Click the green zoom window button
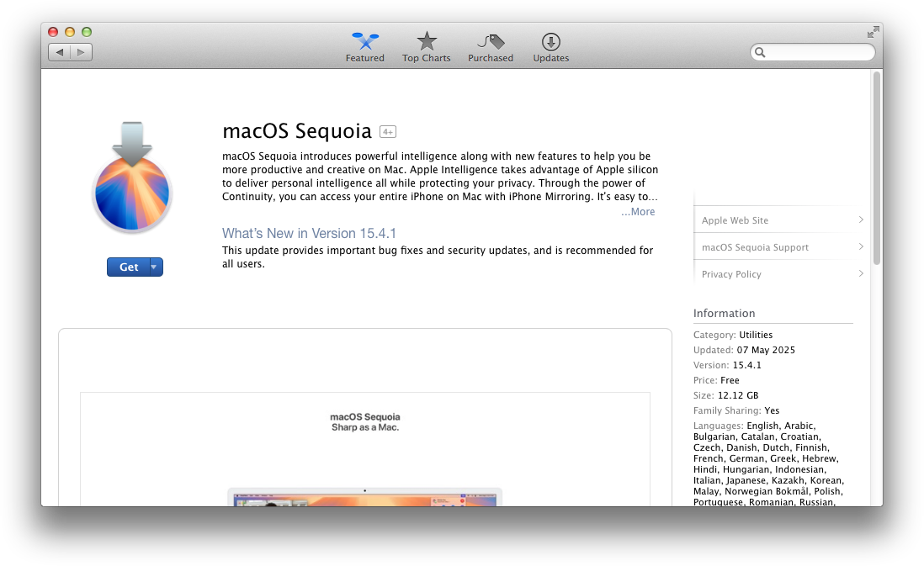This screenshot has width=924, height=566. (87, 32)
